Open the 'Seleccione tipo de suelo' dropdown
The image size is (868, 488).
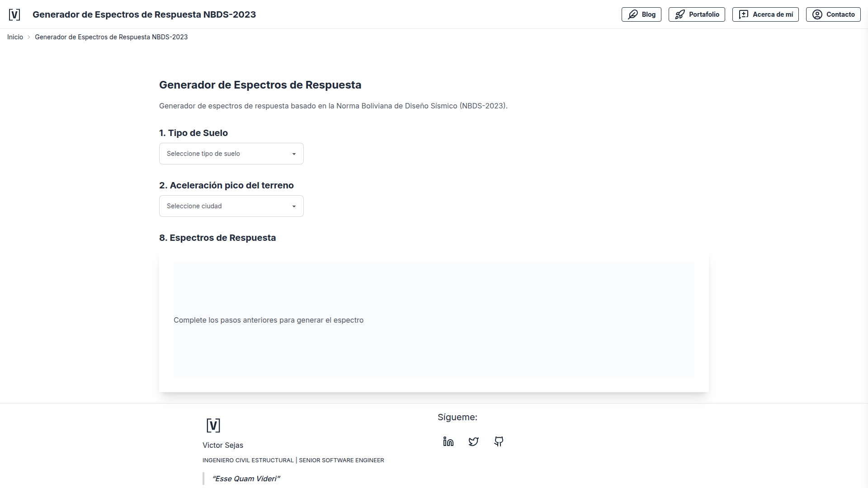click(231, 154)
